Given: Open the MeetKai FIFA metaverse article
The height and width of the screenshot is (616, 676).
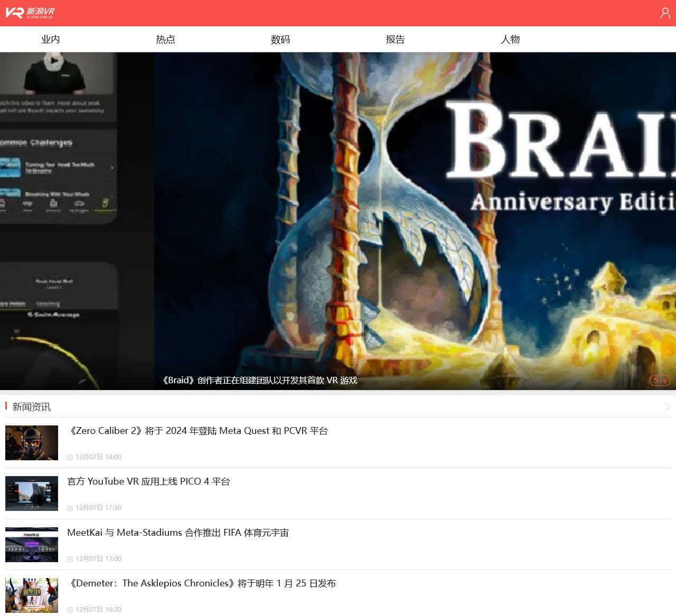Looking at the screenshot, I should tap(178, 533).
